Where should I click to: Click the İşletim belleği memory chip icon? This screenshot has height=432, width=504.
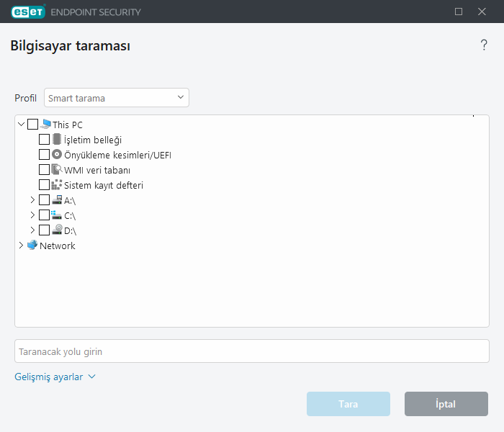57,140
